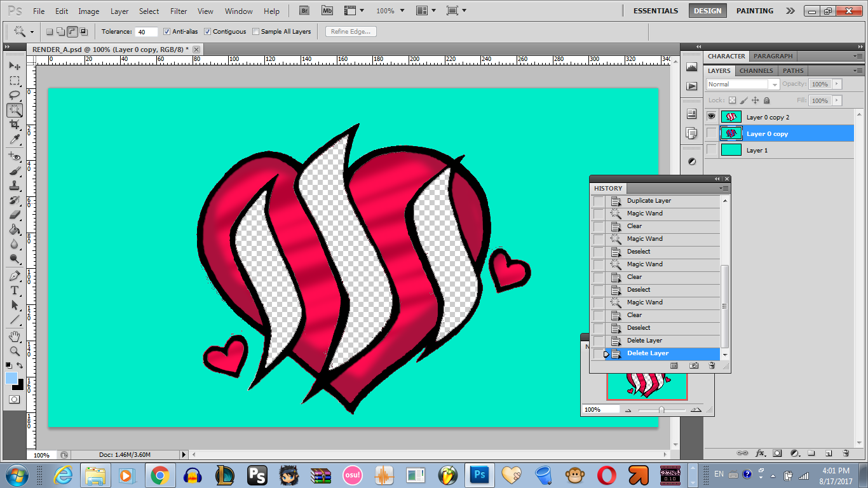Select the Horizontal Type tool

click(15, 290)
